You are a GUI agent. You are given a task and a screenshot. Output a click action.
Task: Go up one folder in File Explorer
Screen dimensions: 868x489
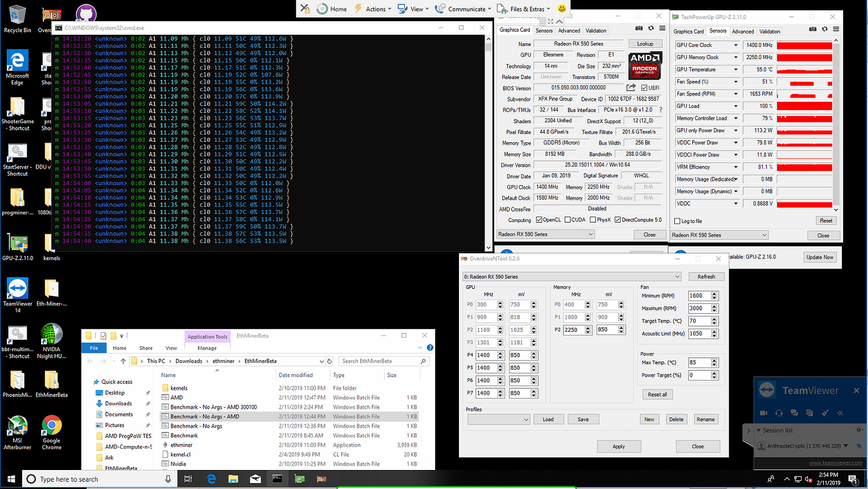point(123,361)
